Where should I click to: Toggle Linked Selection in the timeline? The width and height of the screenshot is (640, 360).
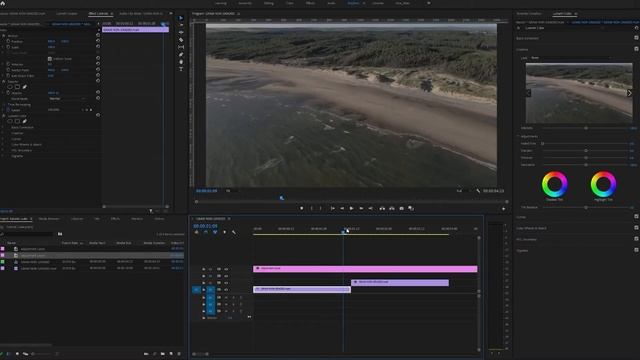(215, 232)
